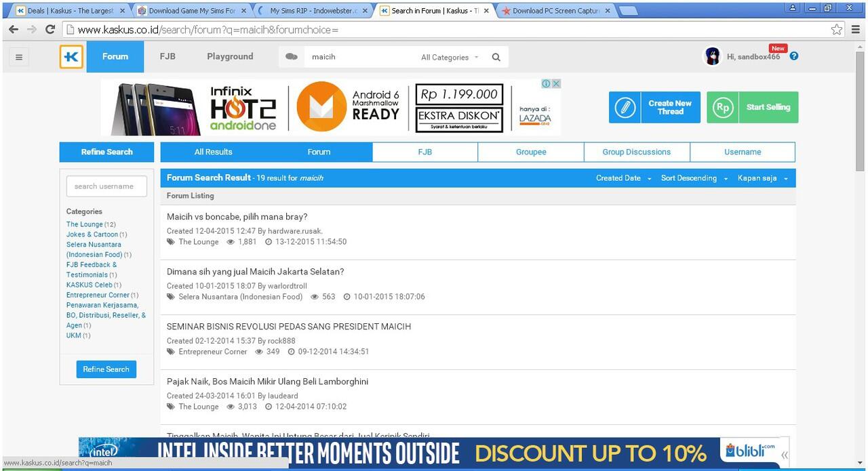Click author laudeard link
The width and height of the screenshot is (868, 471).
coord(283,396)
